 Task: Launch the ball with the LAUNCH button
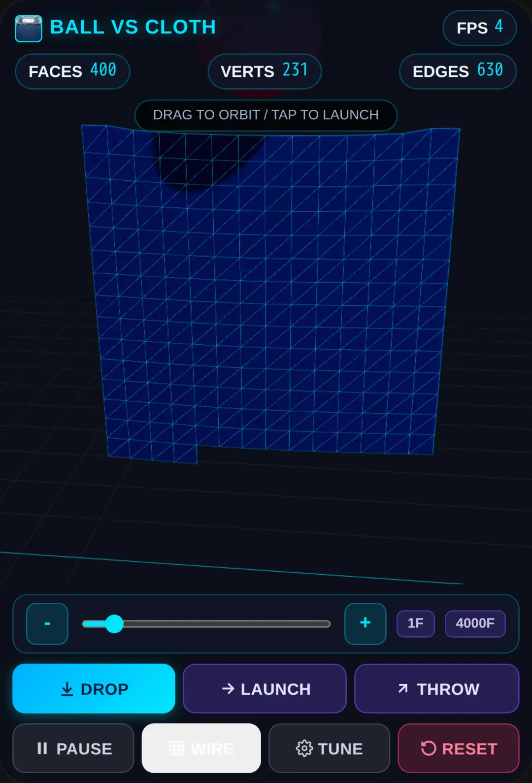coord(265,688)
